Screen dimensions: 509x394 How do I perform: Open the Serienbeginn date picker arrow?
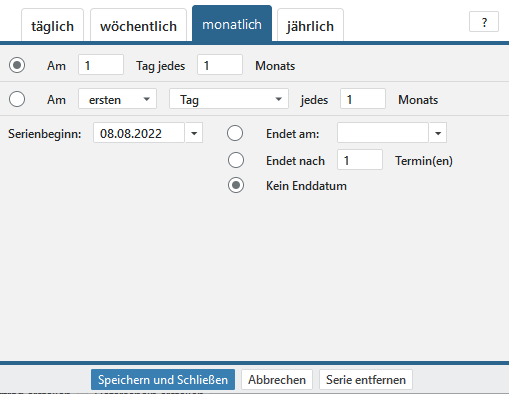pos(194,133)
